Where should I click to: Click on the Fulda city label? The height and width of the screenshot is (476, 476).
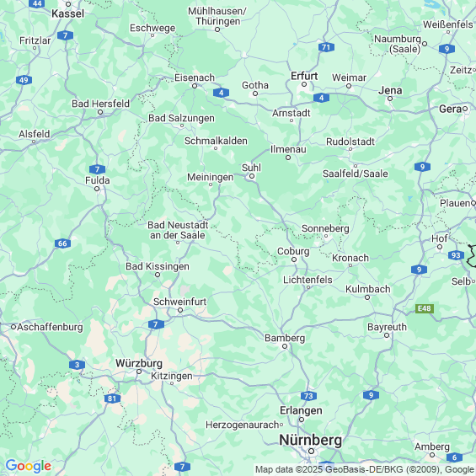(98, 180)
